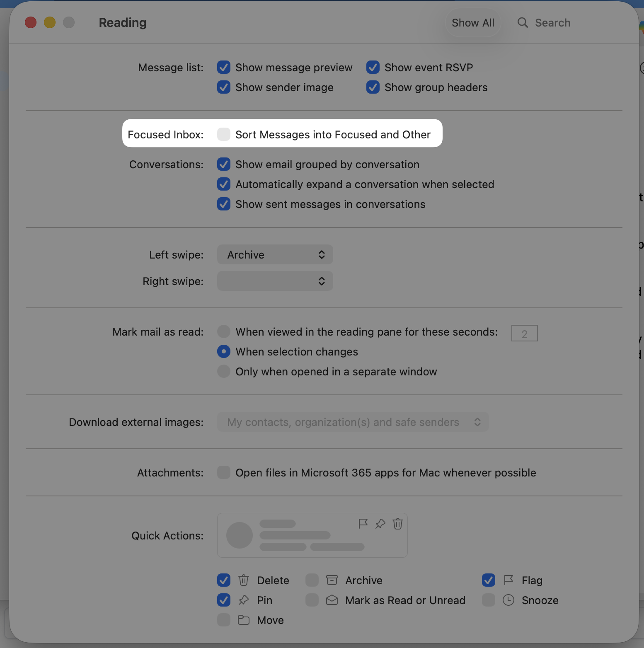The height and width of the screenshot is (648, 644).
Task: Click the Mark as Read envelope icon
Action: (x=332, y=600)
